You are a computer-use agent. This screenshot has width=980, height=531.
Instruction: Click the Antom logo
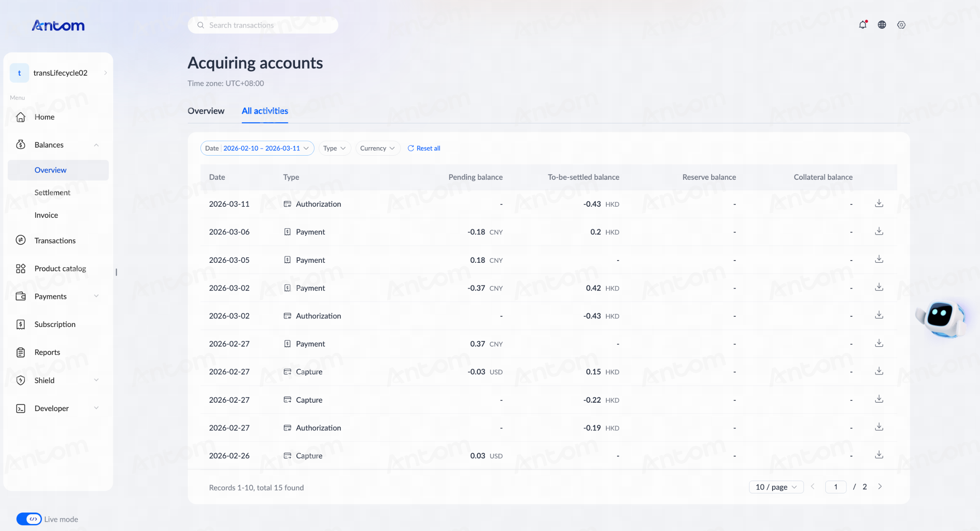[x=58, y=25]
